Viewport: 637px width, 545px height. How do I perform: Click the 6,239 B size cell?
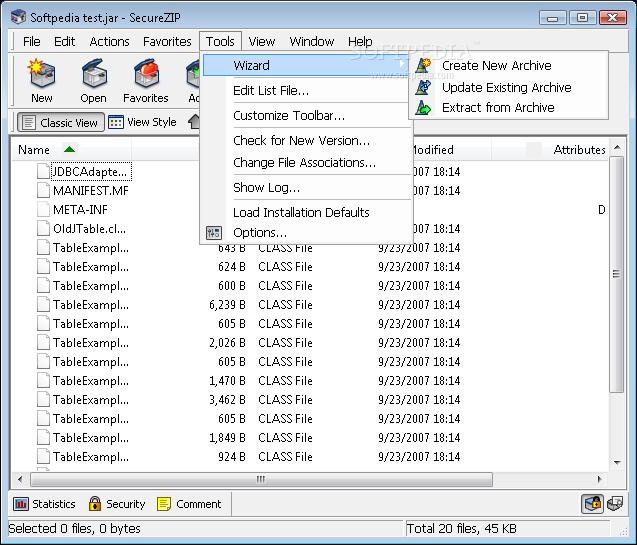[228, 305]
